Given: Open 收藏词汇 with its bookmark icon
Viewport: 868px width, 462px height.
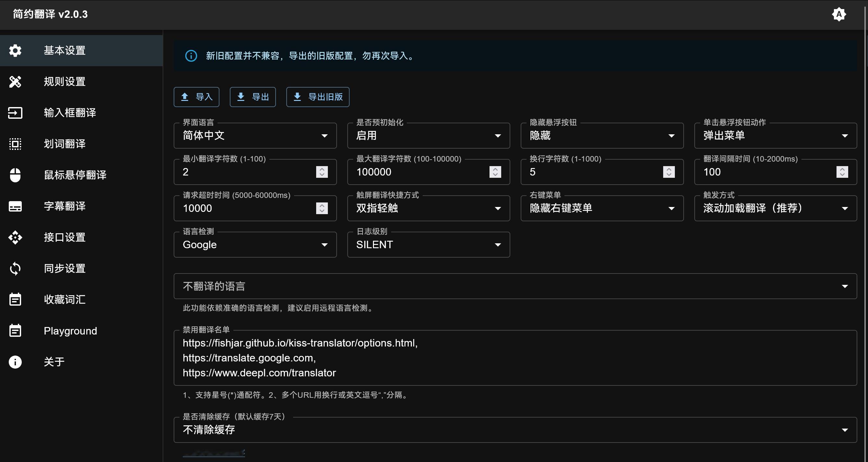Looking at the screenshot, I should click(x=15, y=299).
